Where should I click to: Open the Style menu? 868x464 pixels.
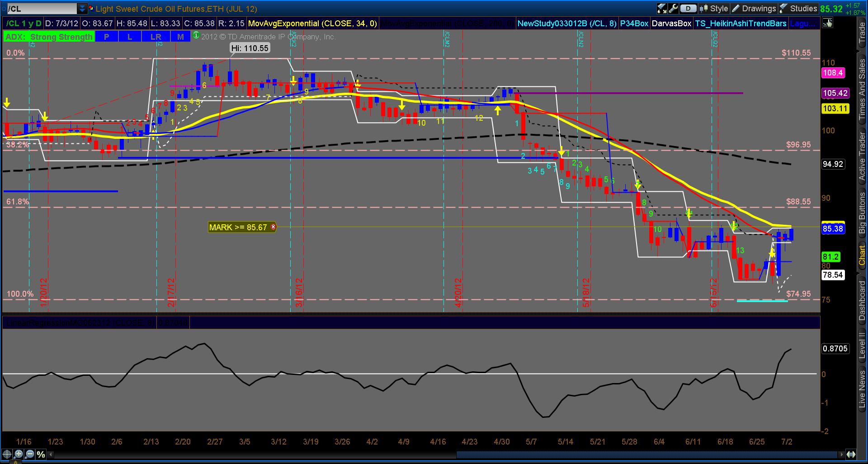[x=714, y=9]
